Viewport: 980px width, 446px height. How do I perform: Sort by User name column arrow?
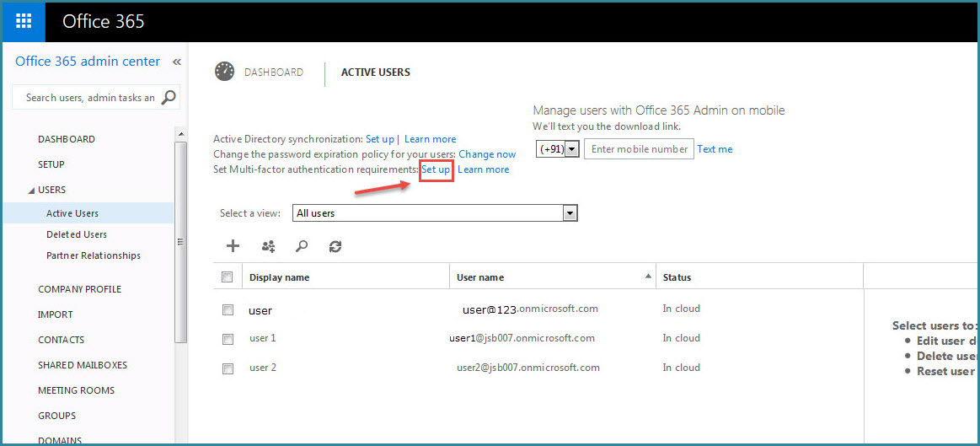click(649, 277)
